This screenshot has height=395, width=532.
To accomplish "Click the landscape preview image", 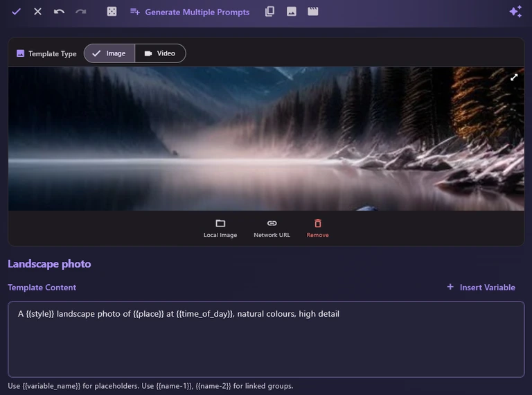I will click(x=266, y=139).
